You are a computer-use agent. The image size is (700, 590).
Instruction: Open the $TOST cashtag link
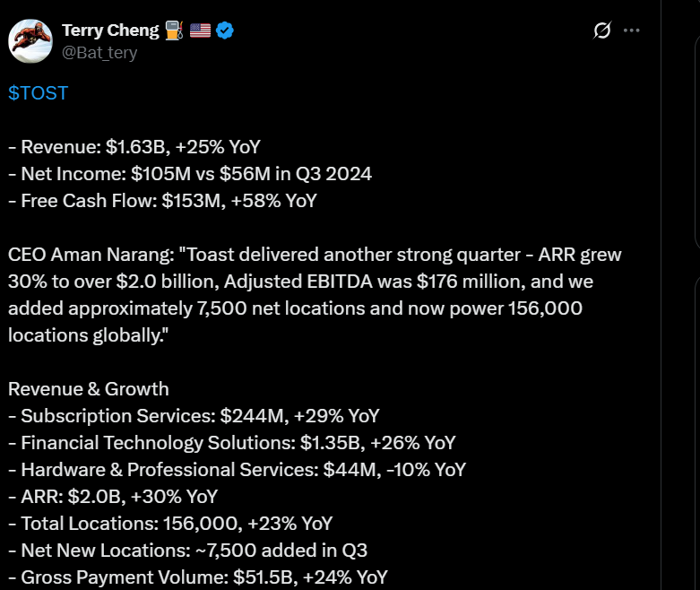[x=38, y=93]
